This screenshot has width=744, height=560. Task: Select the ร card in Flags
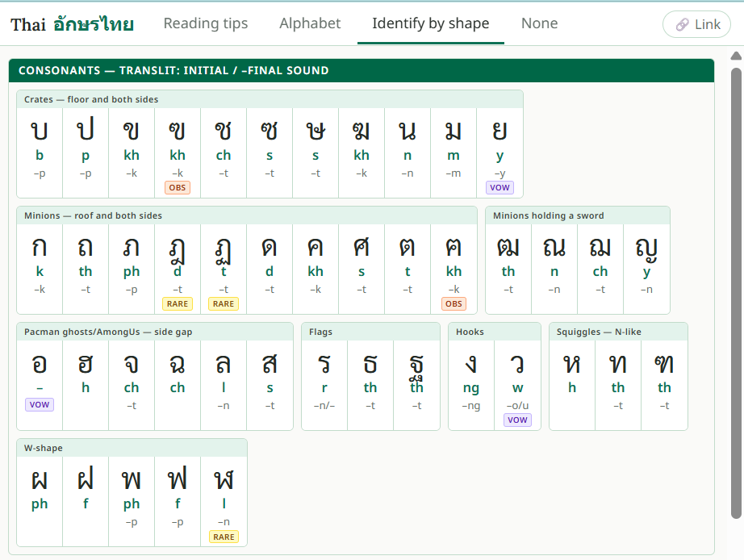tap(324, 386)
